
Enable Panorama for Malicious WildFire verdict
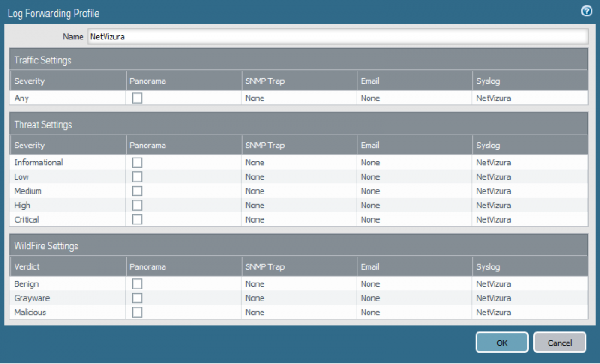tap(137, 313)
